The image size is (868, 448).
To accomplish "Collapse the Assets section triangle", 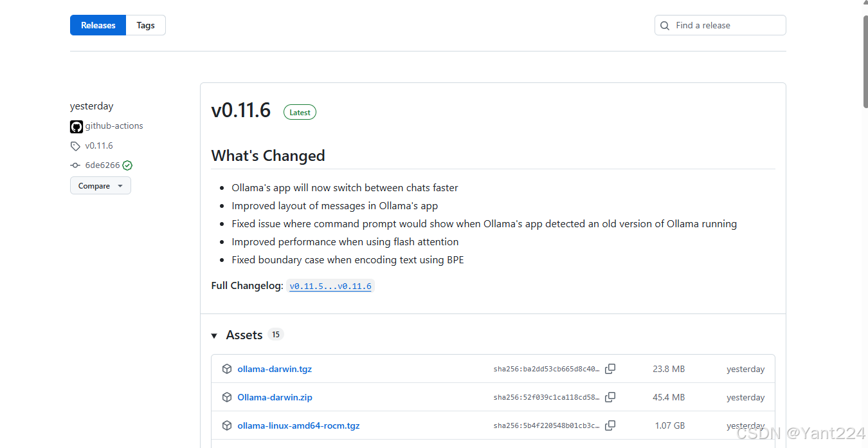I will (x=214, y=335).
